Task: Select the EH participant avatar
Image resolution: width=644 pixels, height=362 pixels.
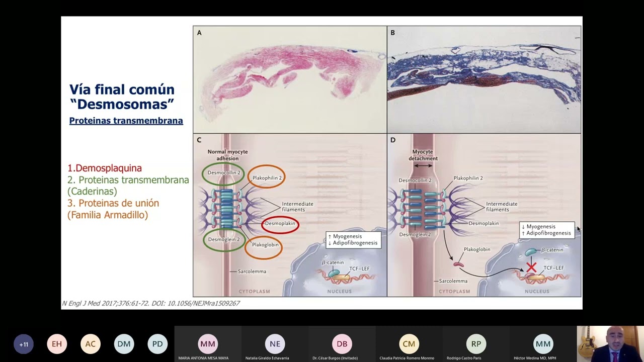Action: pos(57,344)
